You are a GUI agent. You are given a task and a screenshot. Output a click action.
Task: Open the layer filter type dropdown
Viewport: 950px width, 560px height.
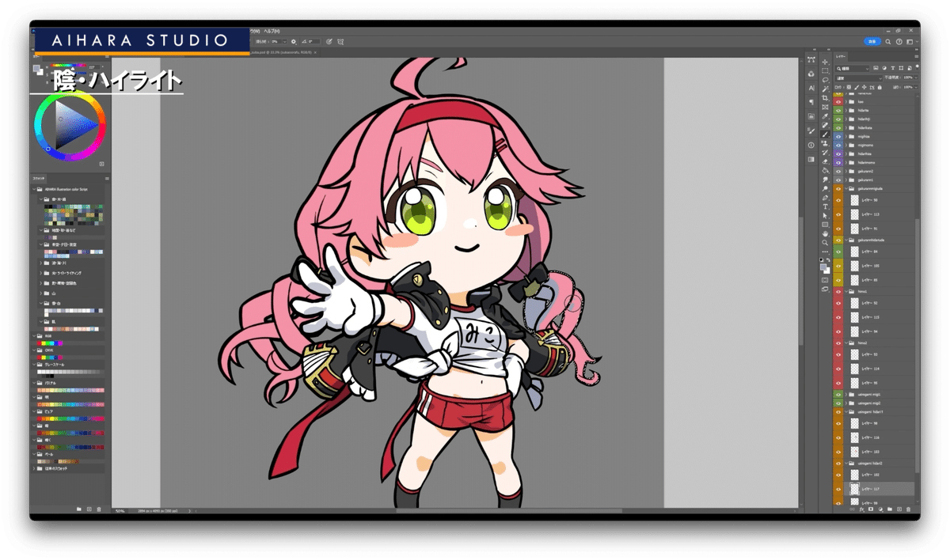coord(853,68)
